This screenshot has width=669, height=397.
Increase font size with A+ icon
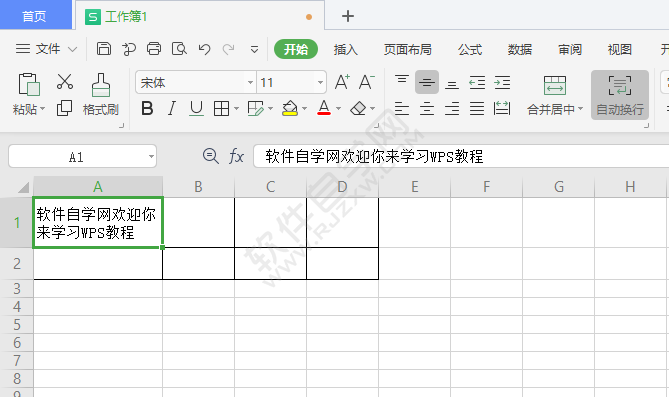click(x=342, y=82)
